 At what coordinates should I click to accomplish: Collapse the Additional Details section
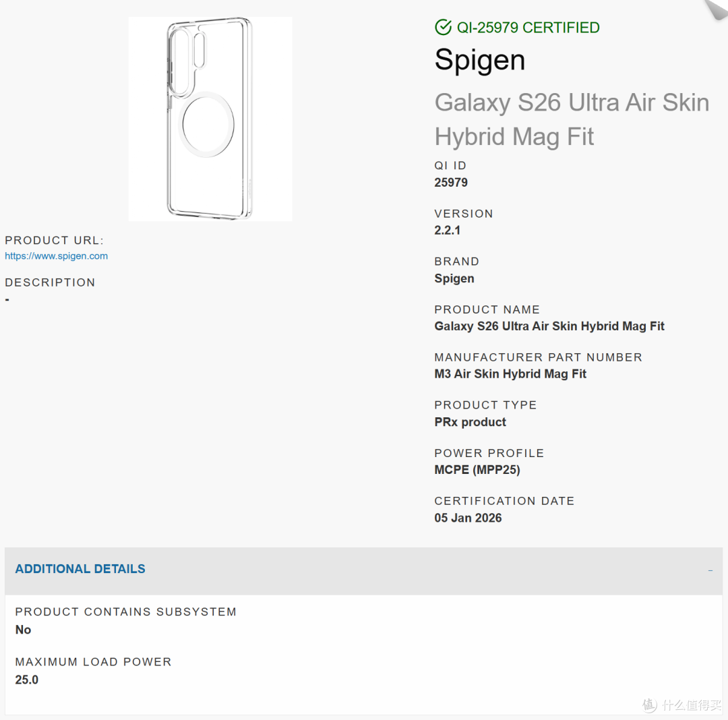coord(363,570)
